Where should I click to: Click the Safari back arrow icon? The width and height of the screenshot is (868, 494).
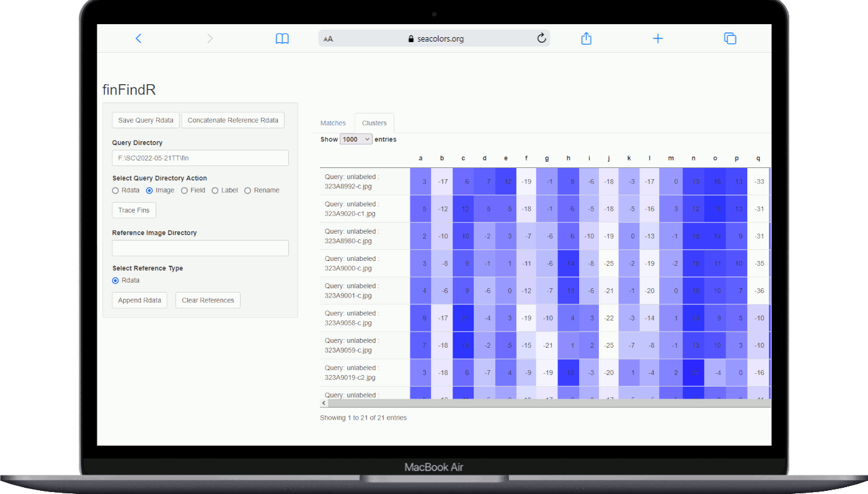click(138, 38)
